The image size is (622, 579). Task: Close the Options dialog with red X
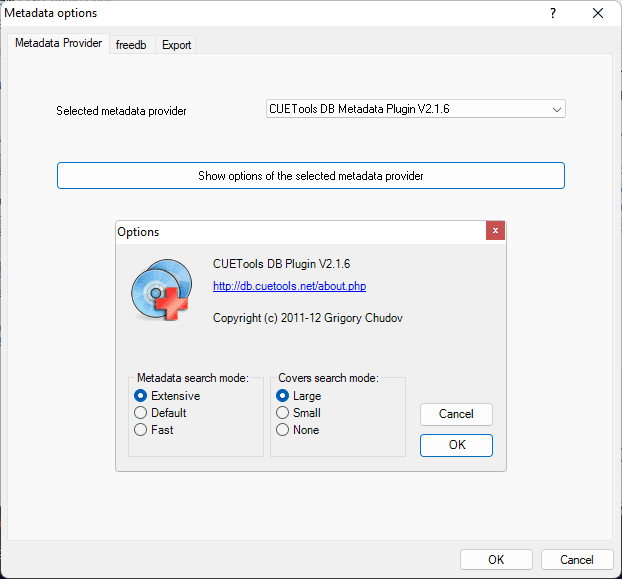point(495,231)
